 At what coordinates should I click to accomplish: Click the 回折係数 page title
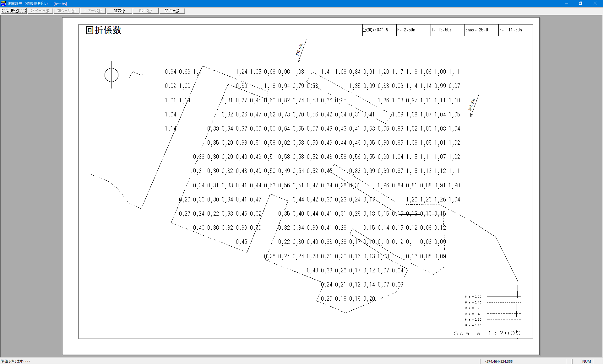(103, 30)
